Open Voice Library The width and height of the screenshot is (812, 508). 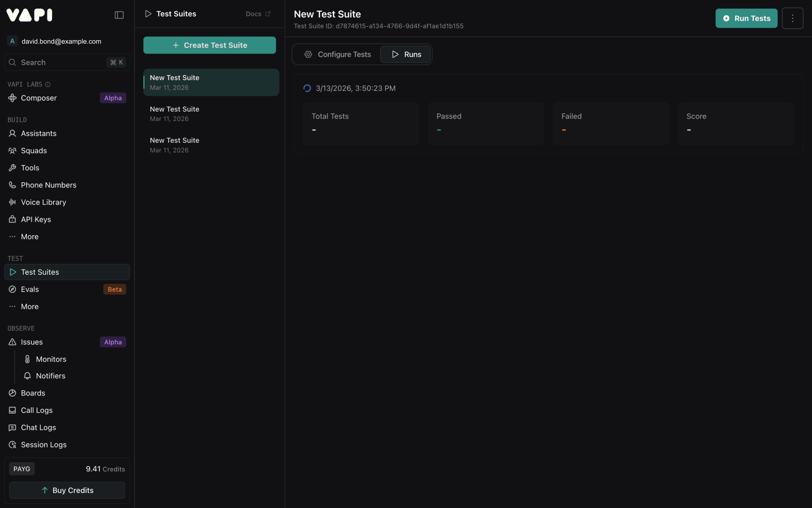67,202
